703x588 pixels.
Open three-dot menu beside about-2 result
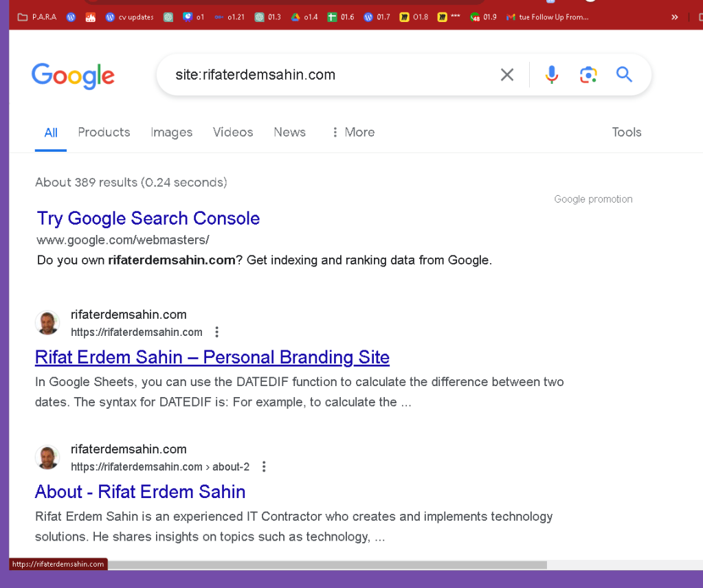coord(264,466)
